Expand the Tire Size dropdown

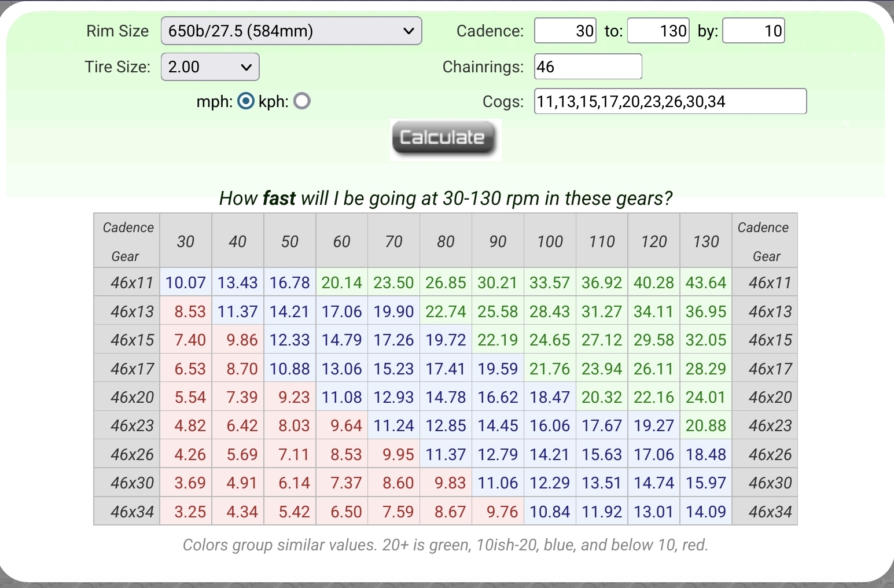pos(209,67)
